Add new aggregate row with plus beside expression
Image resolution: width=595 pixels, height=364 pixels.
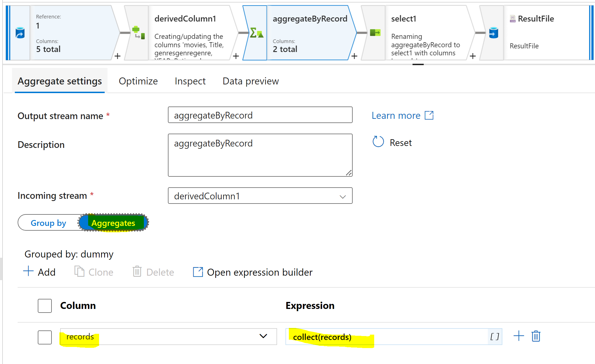(519, 336)
